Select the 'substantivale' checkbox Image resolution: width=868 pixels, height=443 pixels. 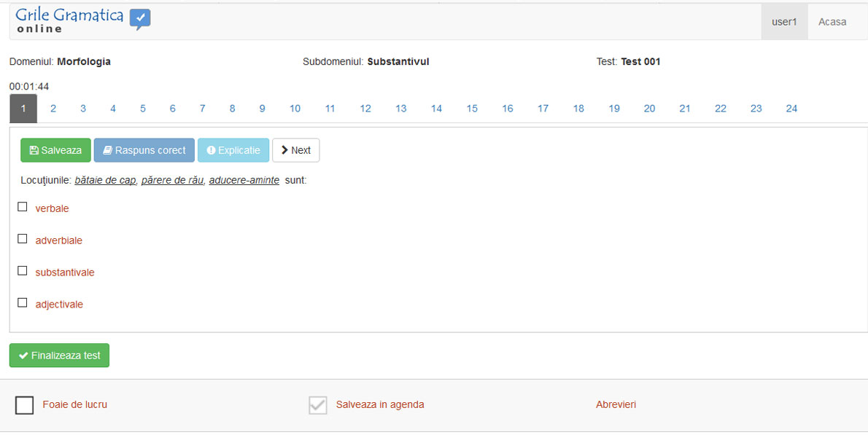23,271
